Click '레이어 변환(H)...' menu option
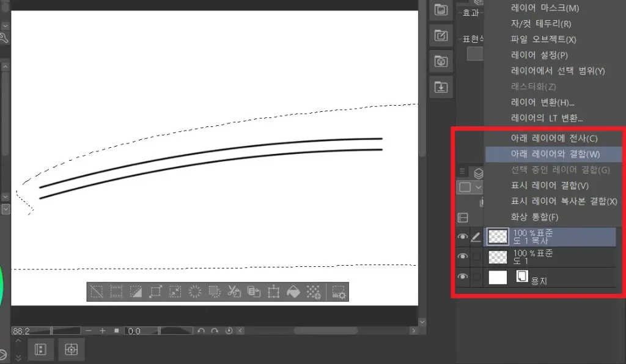Screen dimensions: 626x364 coord(542,103)
